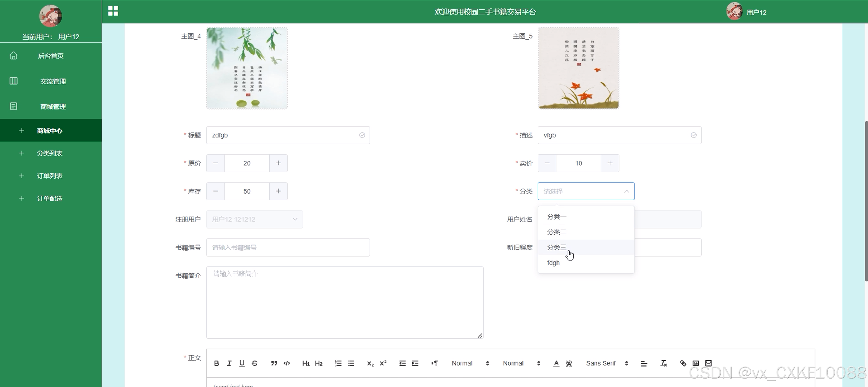Insert a link with the link icon
868x387 pixels.
pos(683,363)
